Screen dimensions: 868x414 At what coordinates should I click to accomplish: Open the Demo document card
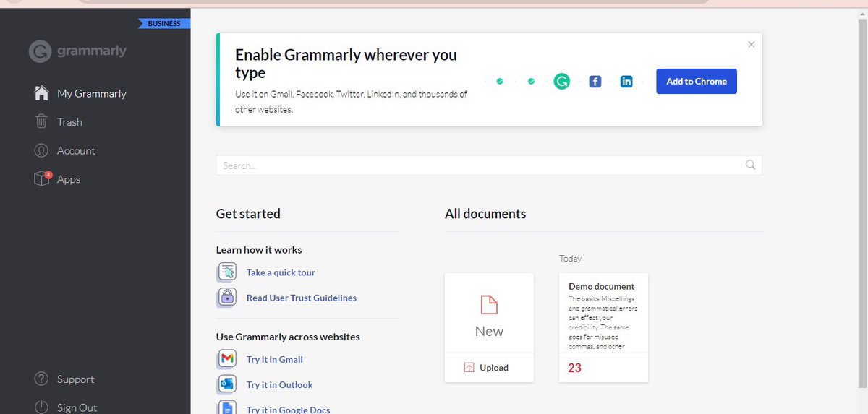point(603,327)
